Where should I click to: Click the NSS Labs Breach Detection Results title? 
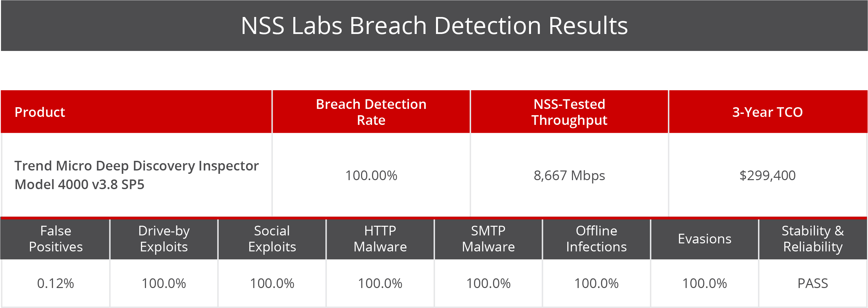click(x=434, y=26)
